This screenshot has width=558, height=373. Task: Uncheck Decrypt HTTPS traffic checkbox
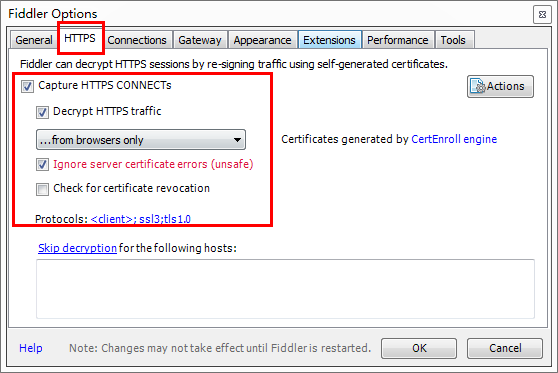coord(42,112)
